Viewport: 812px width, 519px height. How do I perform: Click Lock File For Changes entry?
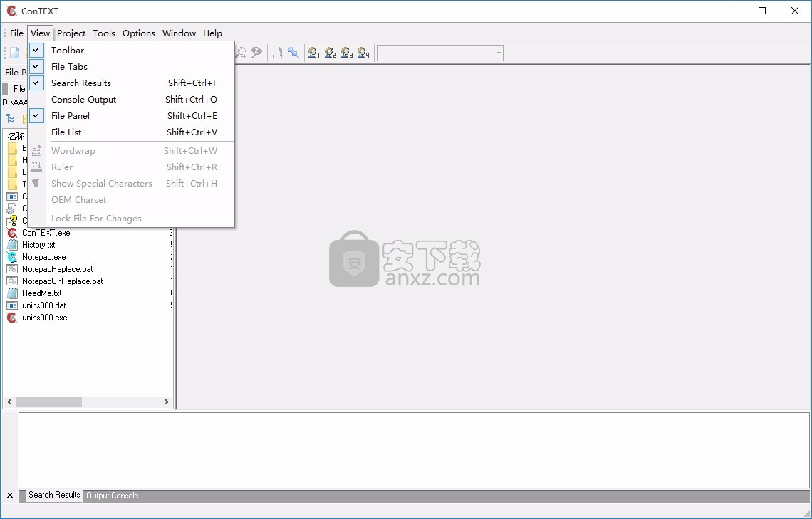[132, 219]
